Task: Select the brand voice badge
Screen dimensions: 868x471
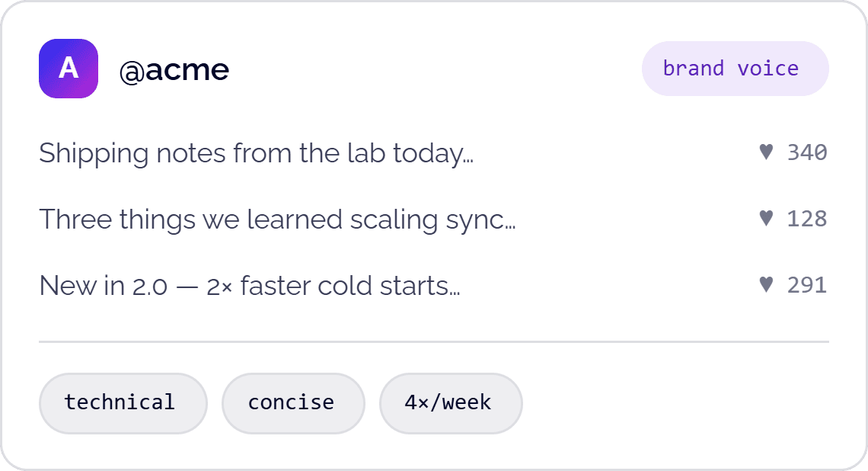Action: click(x=736, y=69)
